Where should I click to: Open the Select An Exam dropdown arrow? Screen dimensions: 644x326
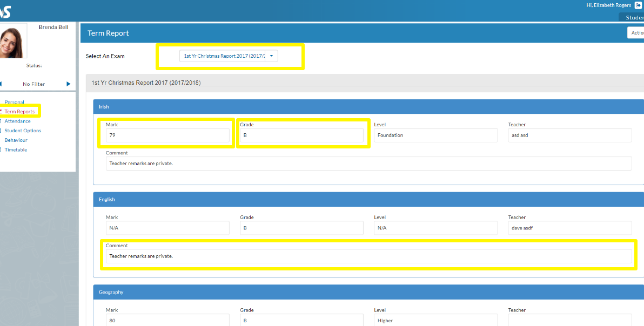(x=271, y=56)
